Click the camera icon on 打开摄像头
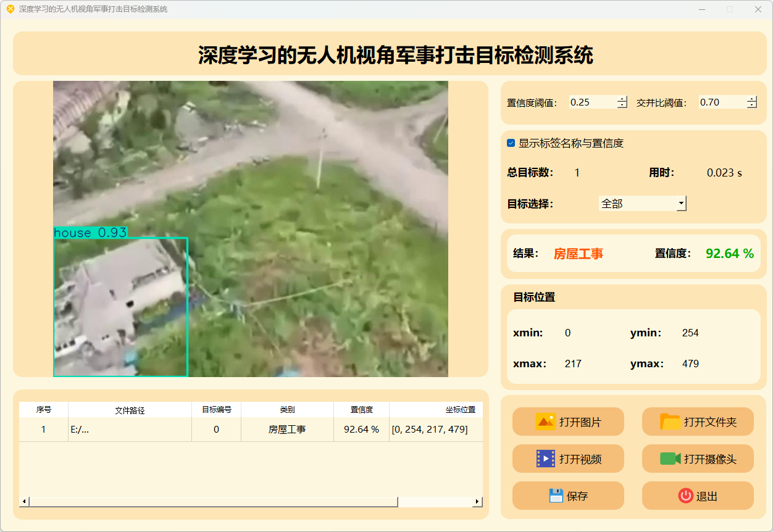This screenshot has width=773, height=532. [670, 459]
